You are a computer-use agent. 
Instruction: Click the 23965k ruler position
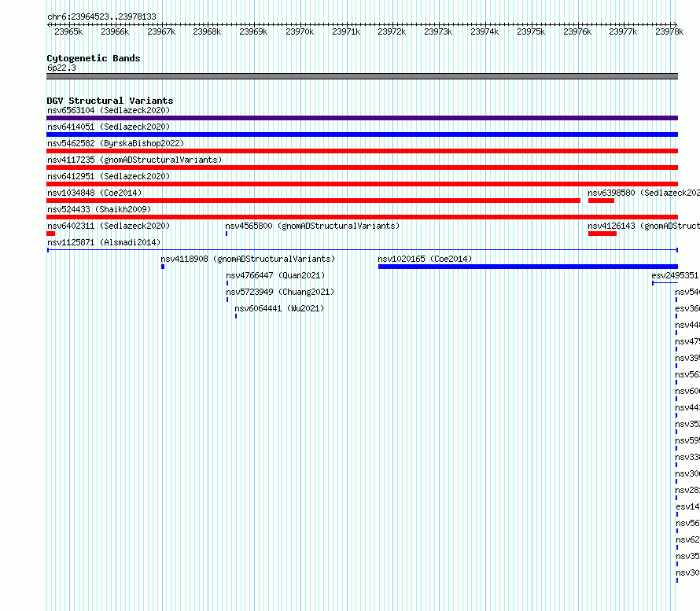tap(68, 31)
